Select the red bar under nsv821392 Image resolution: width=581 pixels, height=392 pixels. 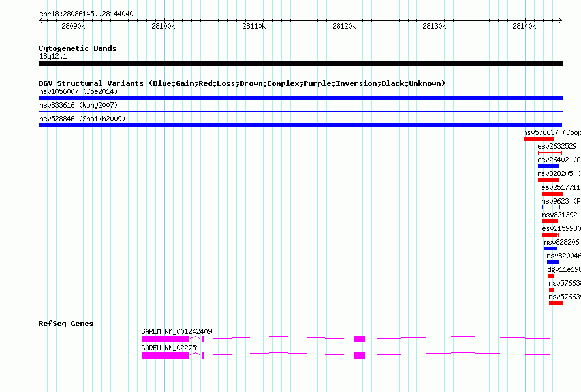pos(550,221)
